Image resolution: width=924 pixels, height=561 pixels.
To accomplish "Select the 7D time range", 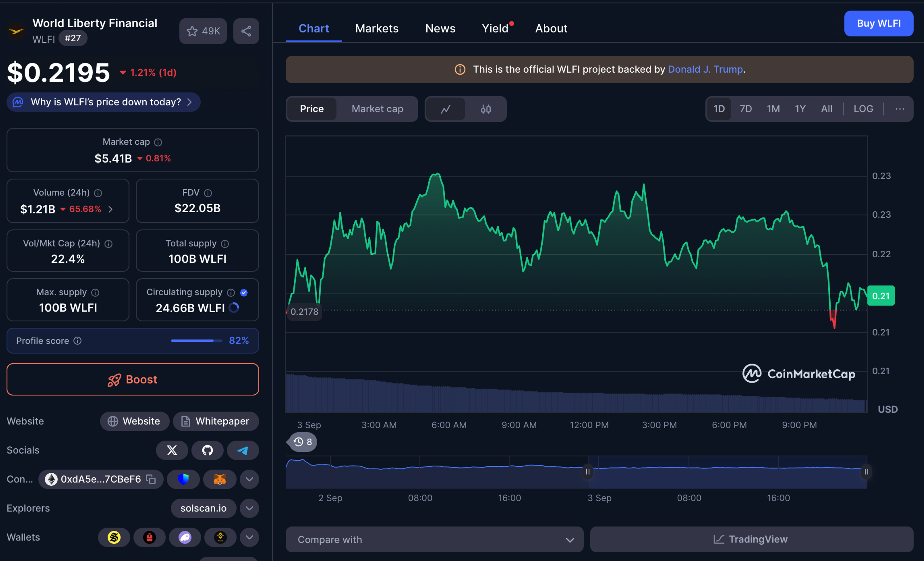I will (745, 109).
